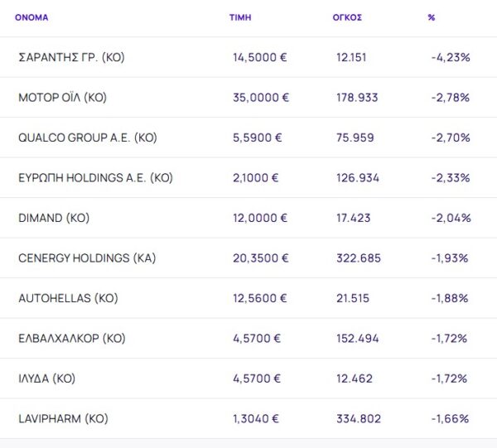Select the 126.934 volume cell
The width and height of the screenshot is (497, 448).
[359, 178]
